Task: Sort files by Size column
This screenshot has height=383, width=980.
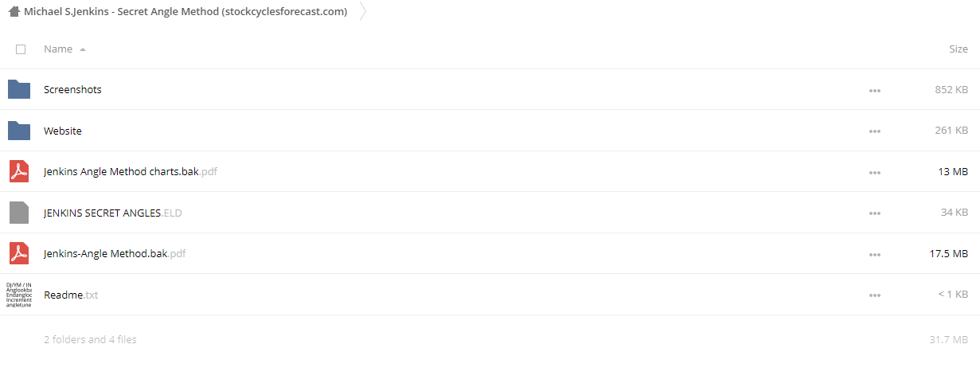Action: coord(959,49)
